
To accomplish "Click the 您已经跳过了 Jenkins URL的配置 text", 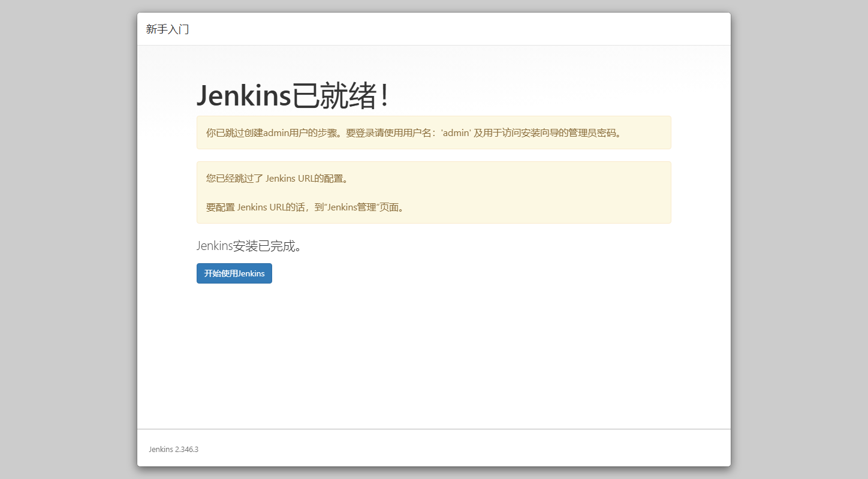I will pyautogui.click(x=277, y=178).
